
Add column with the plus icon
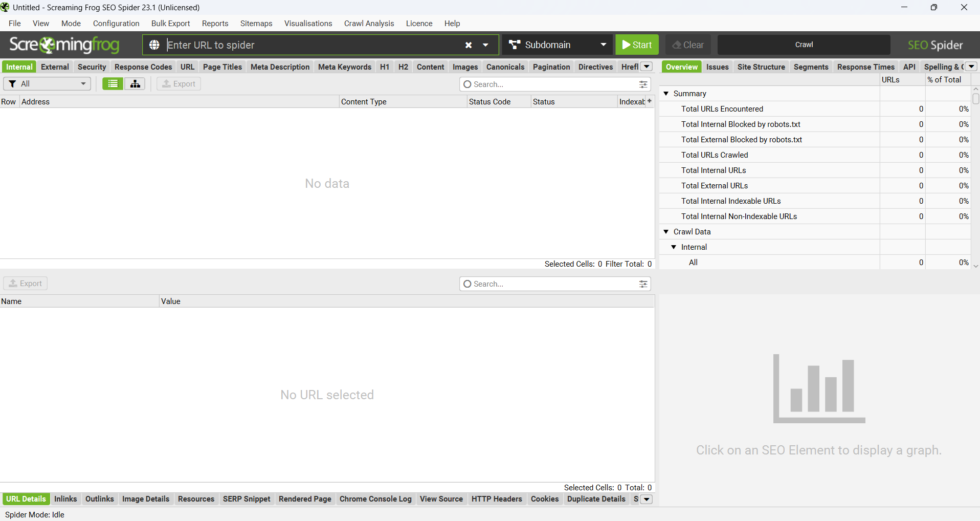tap(650, 101)
